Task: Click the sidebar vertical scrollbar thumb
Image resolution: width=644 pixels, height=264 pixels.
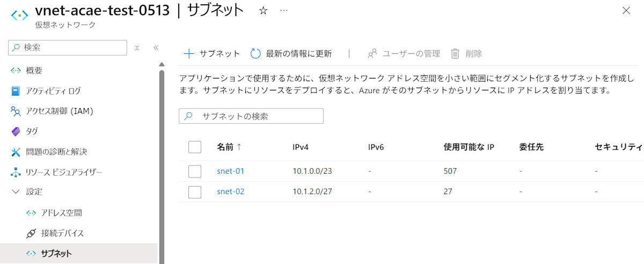Action: pyautogui.click(x=162, y=167)
